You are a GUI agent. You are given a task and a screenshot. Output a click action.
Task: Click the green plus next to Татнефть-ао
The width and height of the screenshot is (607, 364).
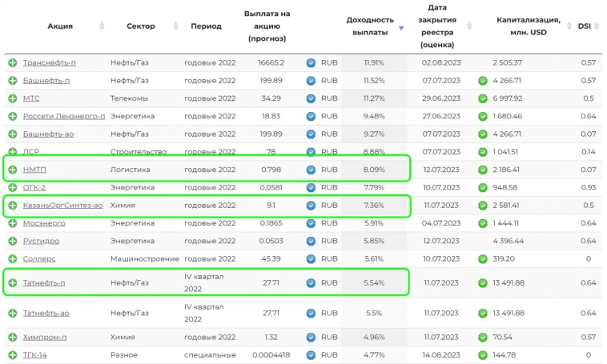(13, 313)
